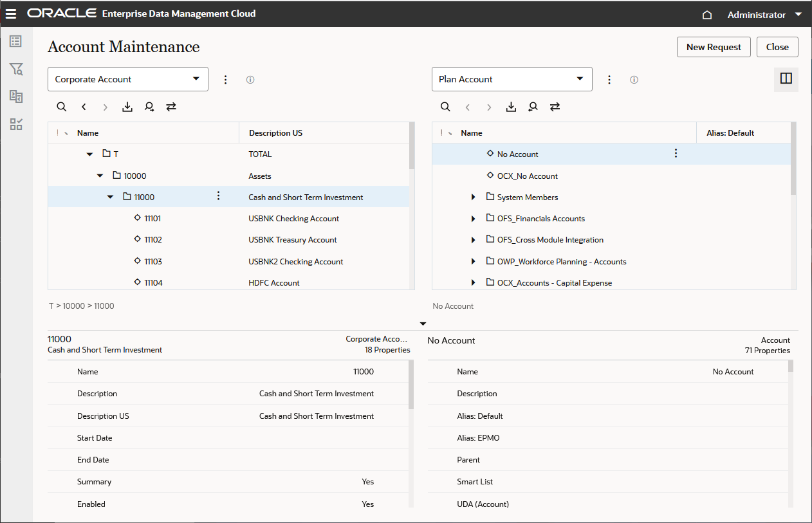Select node 11103 in the tree

coord(228,261)
